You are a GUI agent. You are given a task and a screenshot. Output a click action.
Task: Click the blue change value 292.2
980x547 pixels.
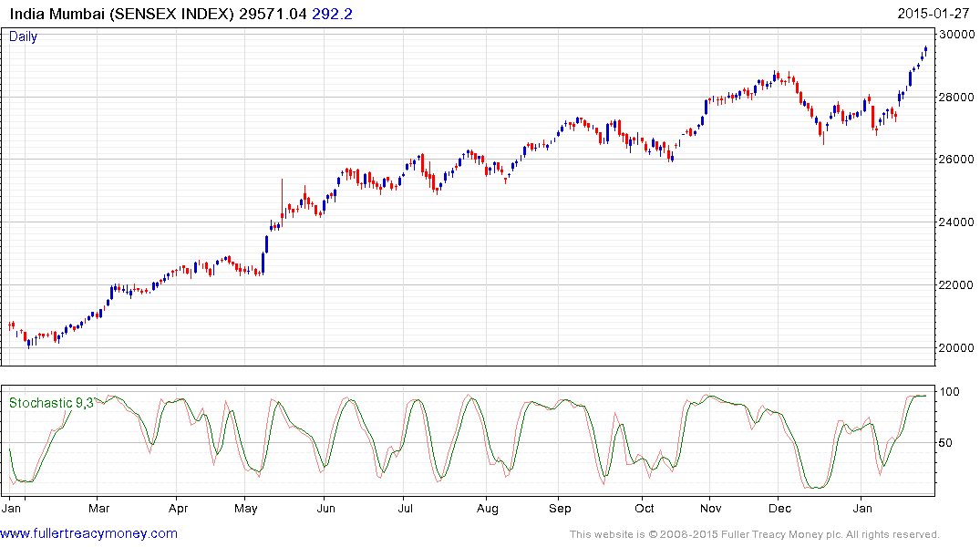(x=332, y=14)
